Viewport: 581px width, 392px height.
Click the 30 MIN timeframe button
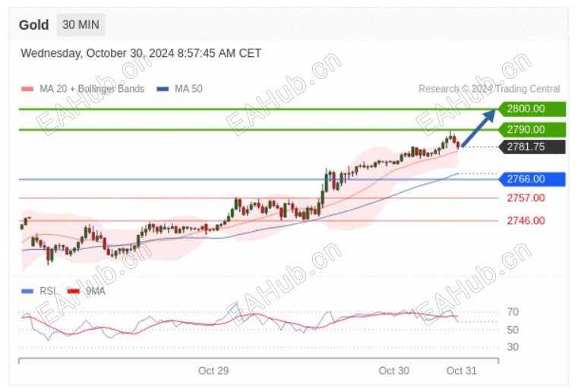pos(81,25)
